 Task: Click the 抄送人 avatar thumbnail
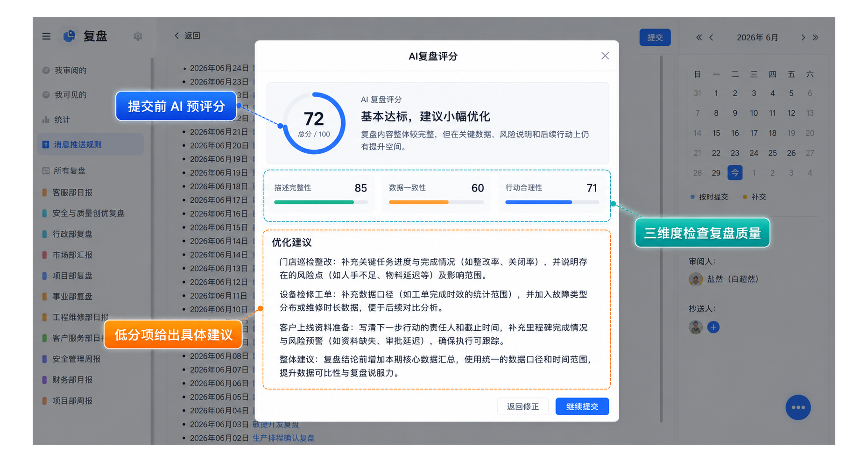pyautogui.click(x=696, y=327)
